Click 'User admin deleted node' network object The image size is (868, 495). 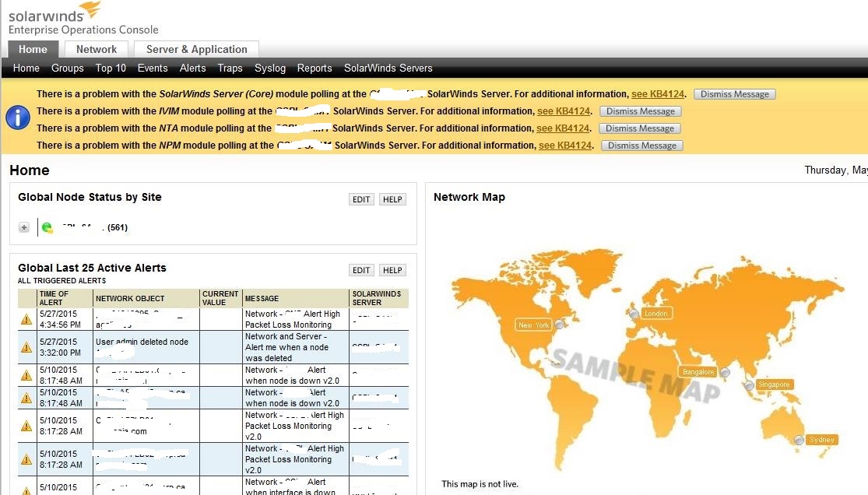pos(142,342)
